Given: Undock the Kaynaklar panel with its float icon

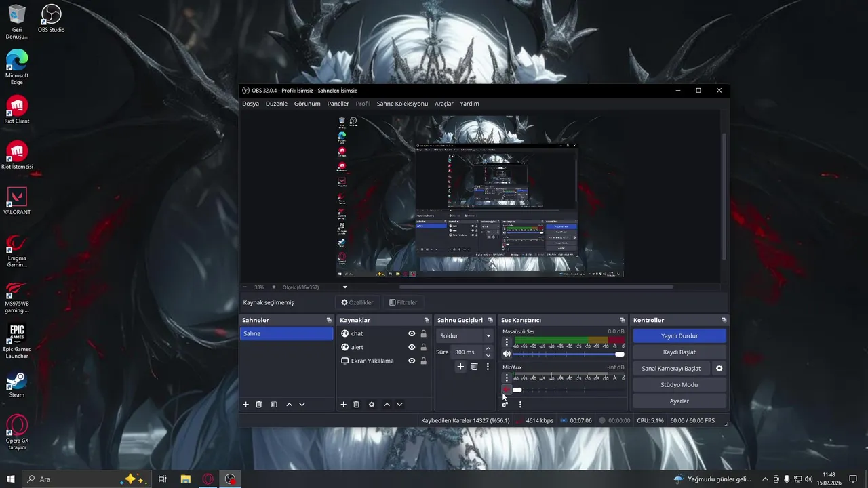Looking at the screenshot, I should tap(427, 320).
